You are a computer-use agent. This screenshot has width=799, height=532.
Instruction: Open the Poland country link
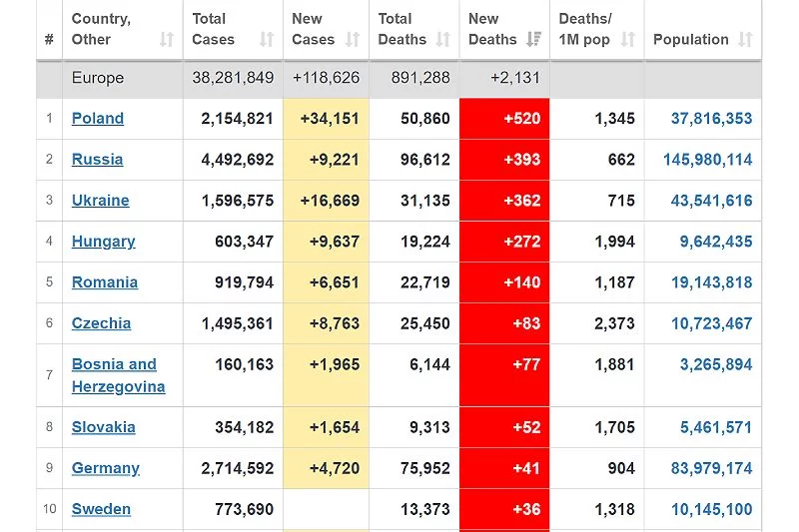click(x=98, y=118)
